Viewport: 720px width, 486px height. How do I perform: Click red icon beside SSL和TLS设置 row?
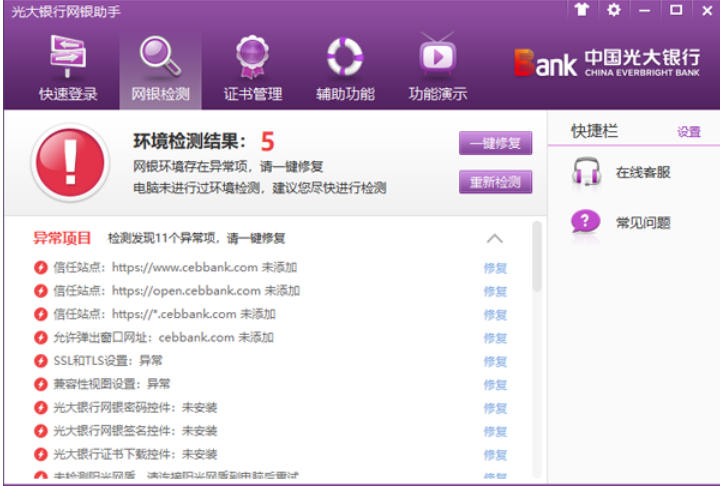[x=41, y=361]
